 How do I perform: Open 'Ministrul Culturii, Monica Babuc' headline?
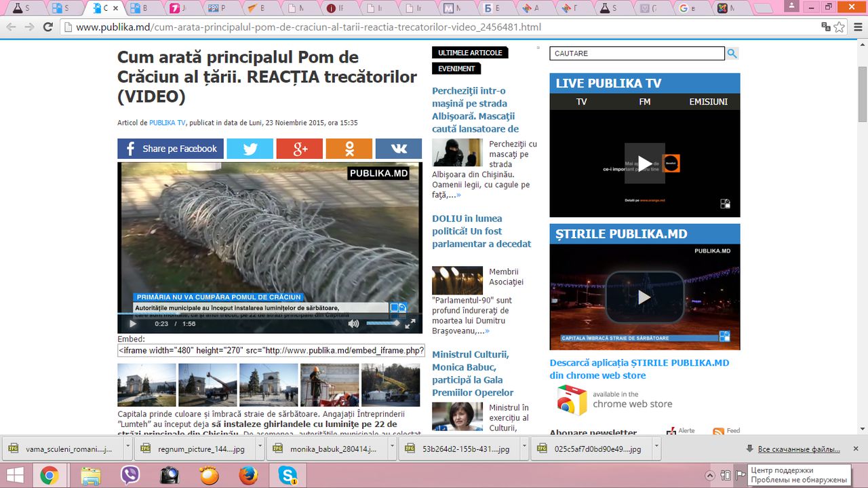click(x=473, y=373)
